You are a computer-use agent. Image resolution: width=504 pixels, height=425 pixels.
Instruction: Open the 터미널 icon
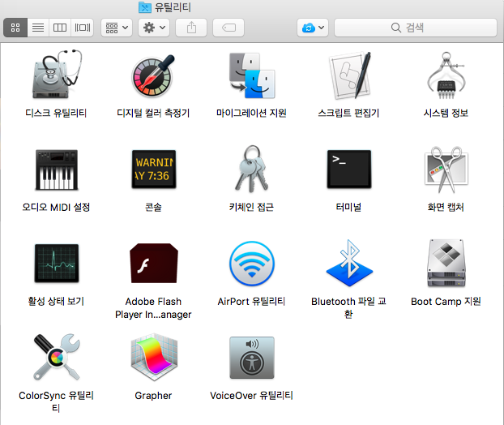pos(349,170)
